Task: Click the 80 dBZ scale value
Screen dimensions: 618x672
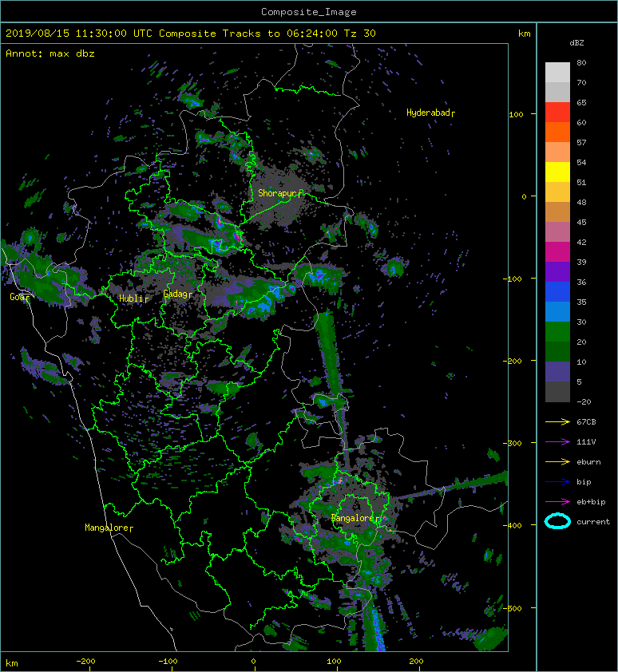Action: (x=581, y=62)
